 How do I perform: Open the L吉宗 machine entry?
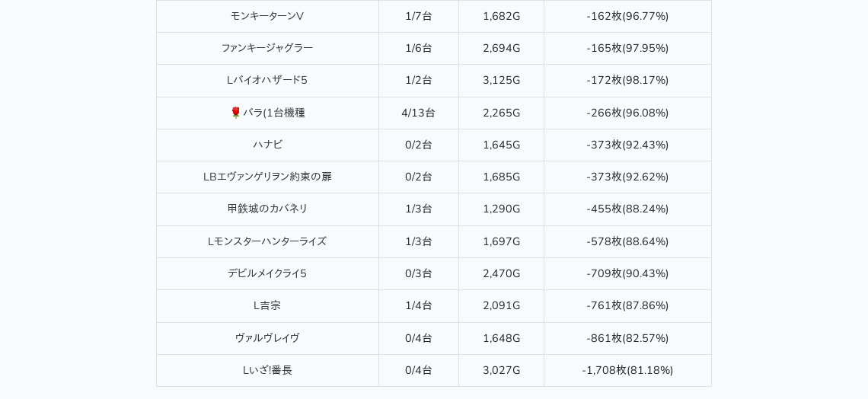pos(267,305)
